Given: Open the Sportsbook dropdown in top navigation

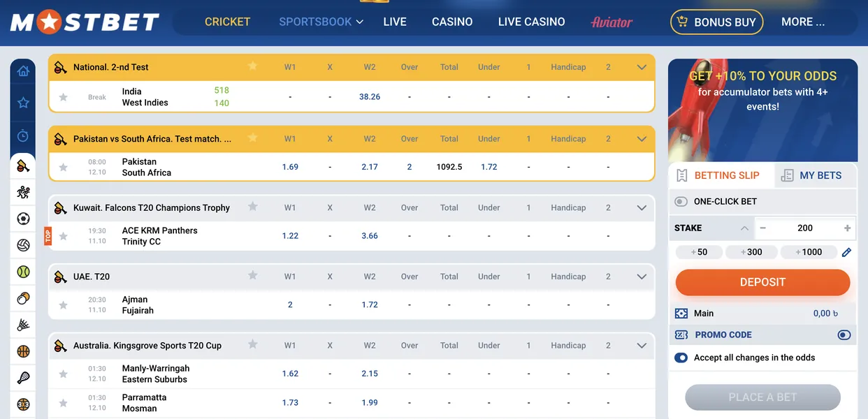Looking at the screenshot, I should (321, 22).
